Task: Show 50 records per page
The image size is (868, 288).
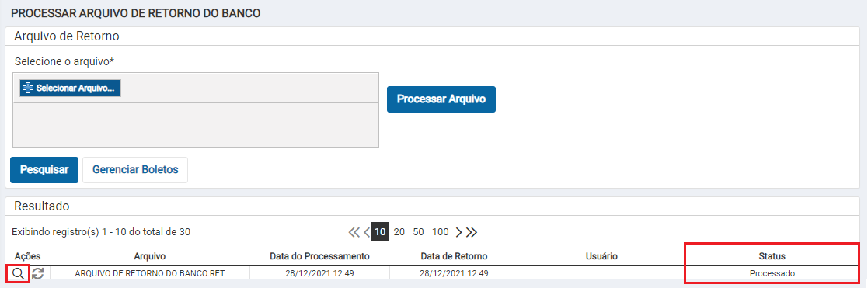Action: click(x=419, y=232)
